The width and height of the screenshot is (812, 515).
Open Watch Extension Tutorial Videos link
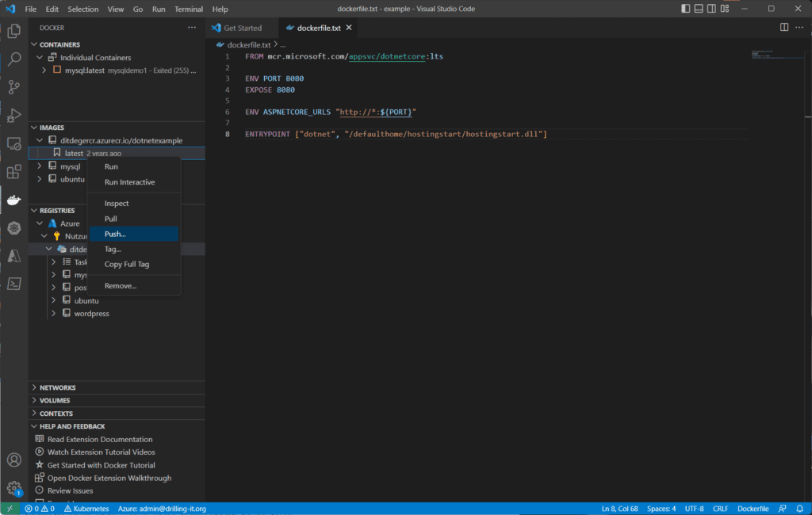101,452
